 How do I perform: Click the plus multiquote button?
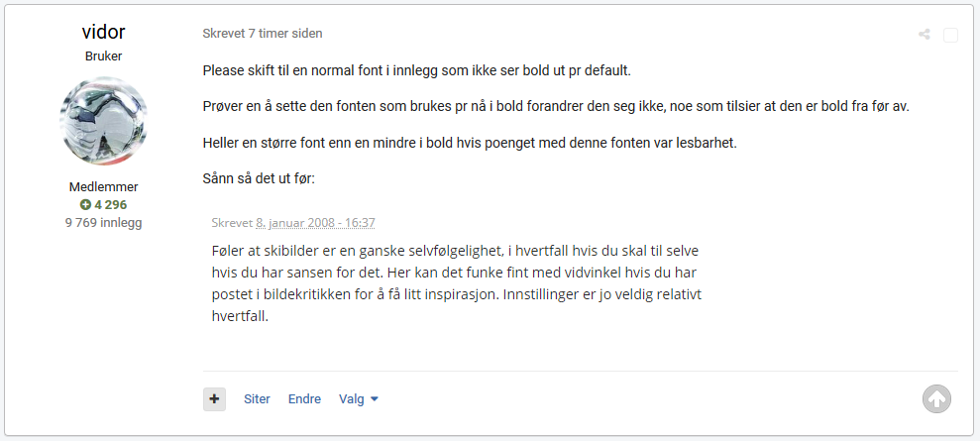[214, 398]
